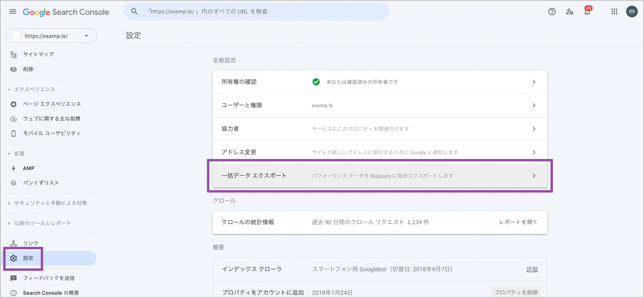Click the mobile usability phone icon

click(14, 134)
